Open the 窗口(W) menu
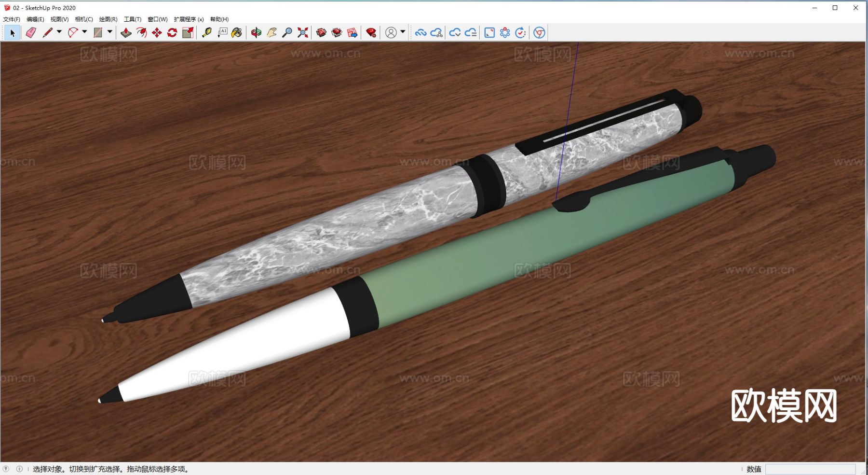Viewport: 868px width, 475px height. point(158,19)
